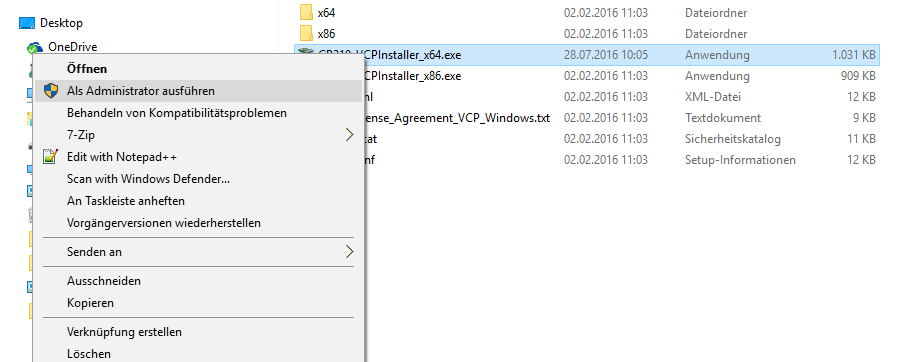Screen dimensions: 917x362
Task: Choose Öffnen from the context menu
Action: pyautogui.click(x=87, y=68)
